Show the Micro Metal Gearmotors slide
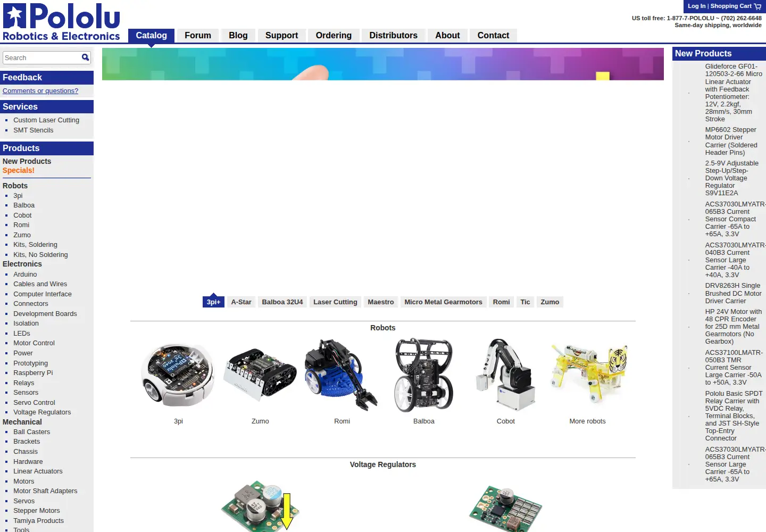 coord(443,302)
